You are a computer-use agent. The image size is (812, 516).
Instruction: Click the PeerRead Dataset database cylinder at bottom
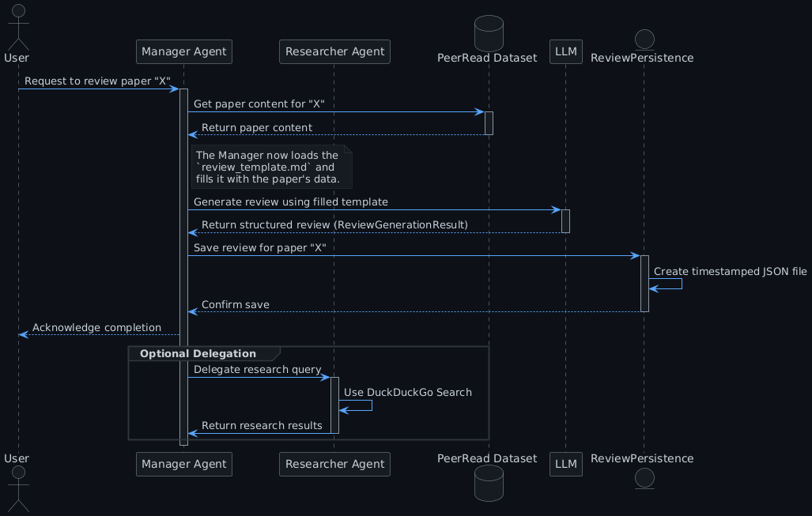coord(489,484)
